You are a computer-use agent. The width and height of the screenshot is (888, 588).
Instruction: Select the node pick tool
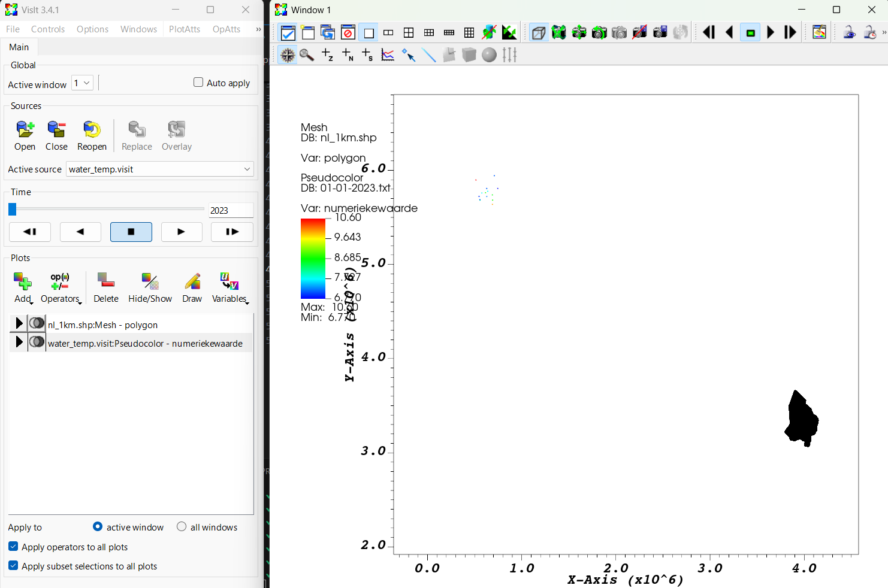(348, 55)
